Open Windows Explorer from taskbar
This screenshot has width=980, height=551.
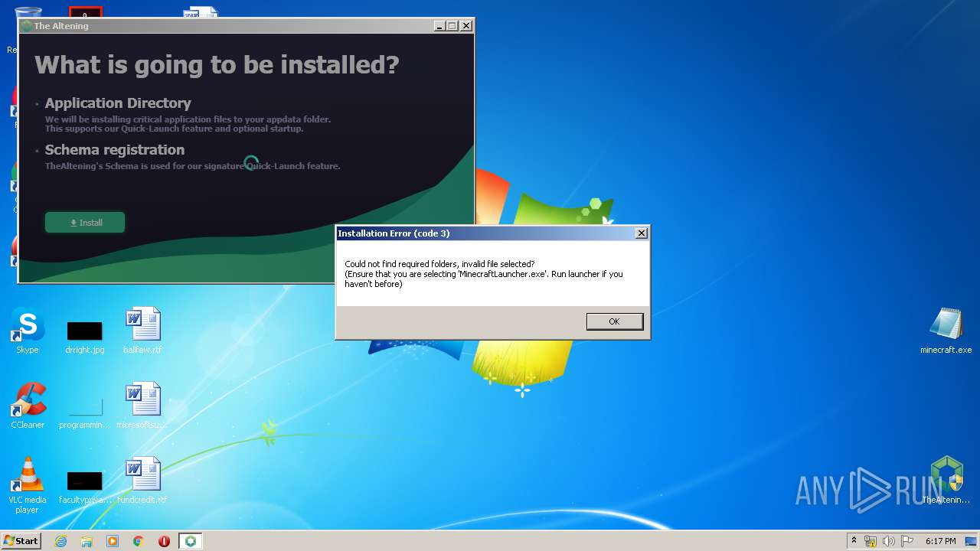(x=87, y=541)
